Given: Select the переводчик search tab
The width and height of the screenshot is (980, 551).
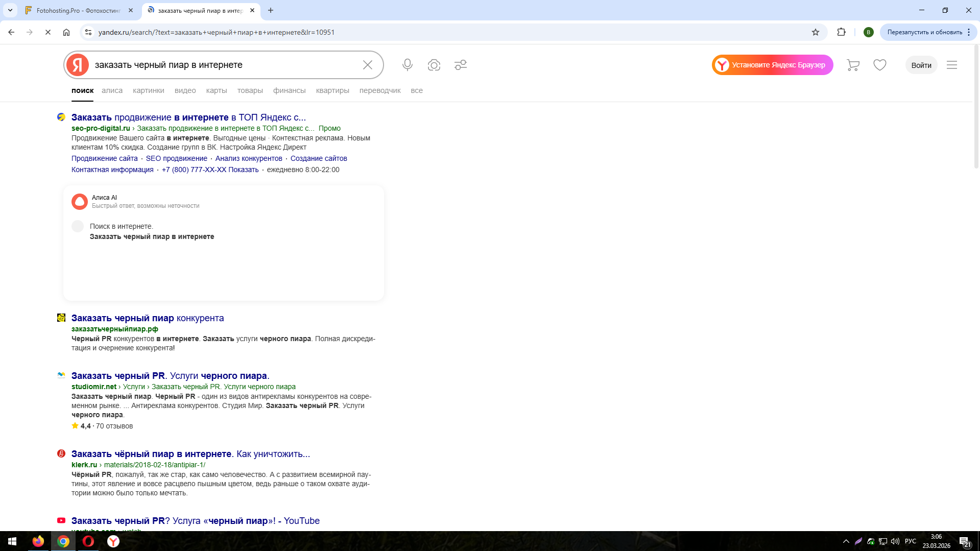Looking at the screenshot, I should tap(380, 90).
